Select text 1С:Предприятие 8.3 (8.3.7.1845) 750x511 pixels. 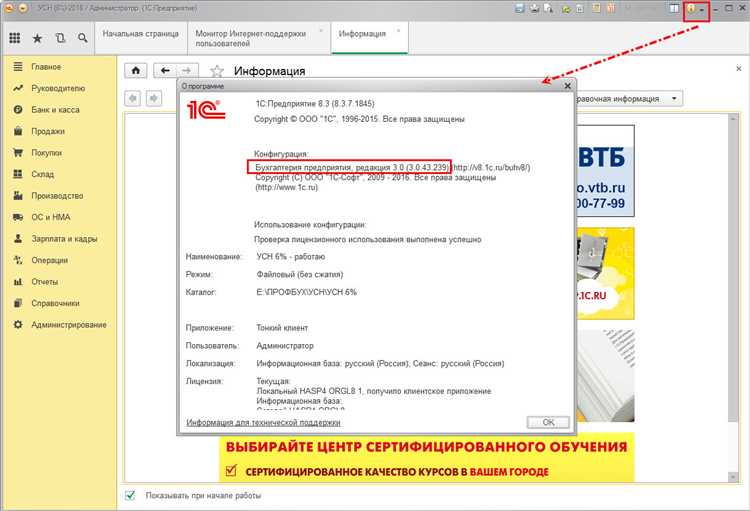point(315,103)
